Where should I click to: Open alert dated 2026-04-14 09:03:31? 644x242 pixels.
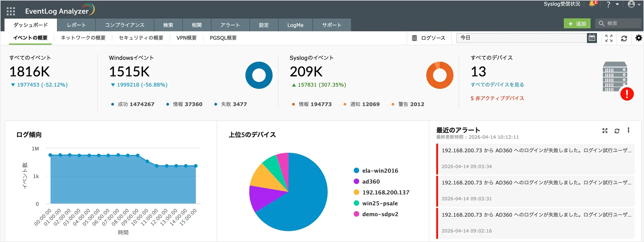click(x=535, y=191)
